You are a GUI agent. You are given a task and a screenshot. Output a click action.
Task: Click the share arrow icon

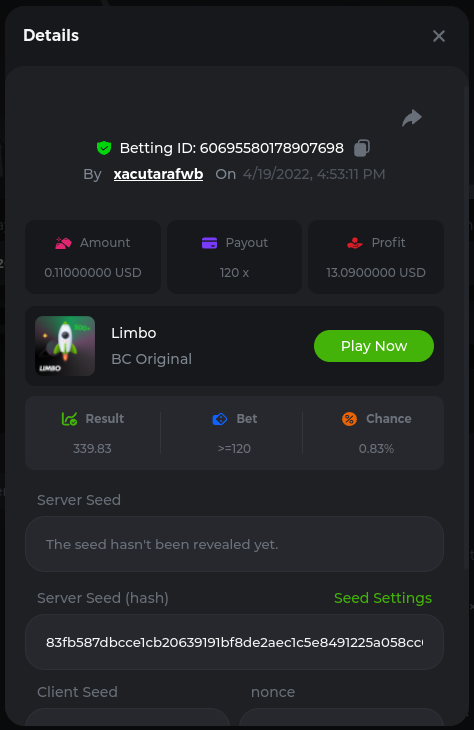tap(412, 118)
